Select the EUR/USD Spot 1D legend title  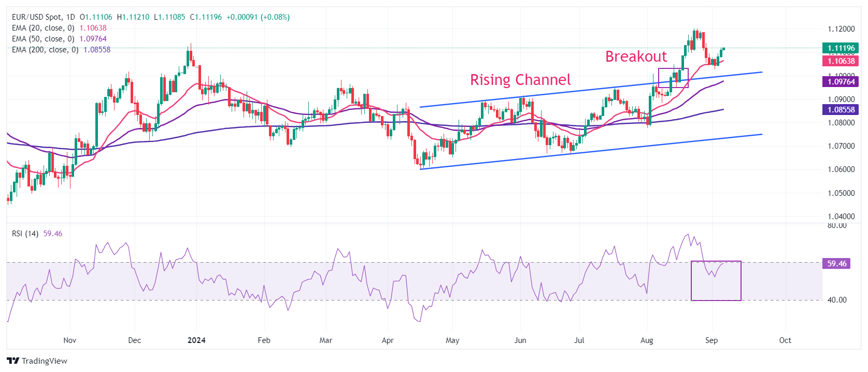[x=44, y=17]
